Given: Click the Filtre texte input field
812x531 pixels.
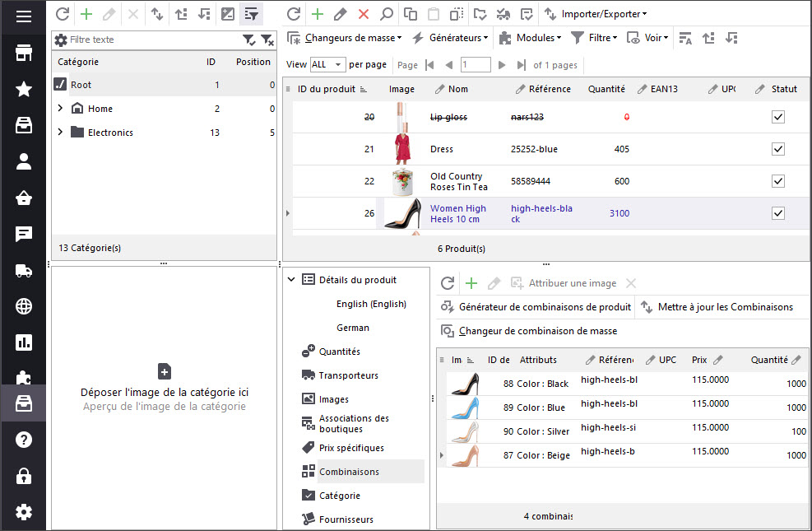Looking at the screenshot, I should point(152,40).
